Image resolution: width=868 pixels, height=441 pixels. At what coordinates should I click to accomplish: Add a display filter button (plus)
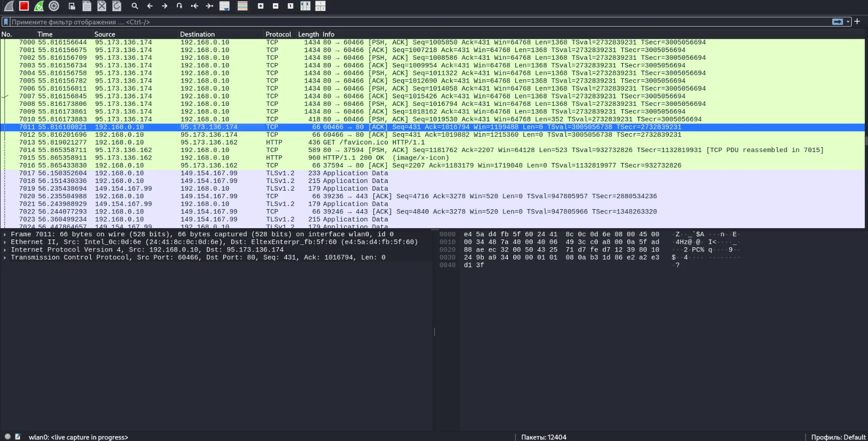(x=857, y=22)
